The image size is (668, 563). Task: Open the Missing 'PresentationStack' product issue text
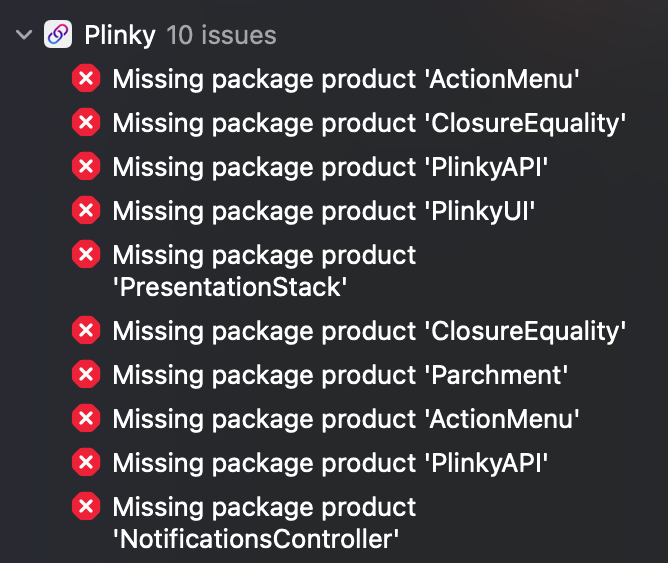click(264, 270)
